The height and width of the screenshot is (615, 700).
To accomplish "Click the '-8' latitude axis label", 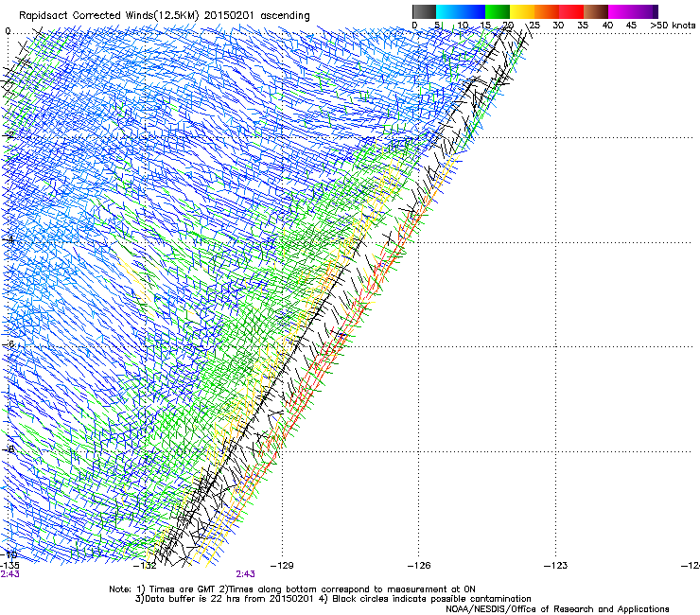I will point(9,448).
